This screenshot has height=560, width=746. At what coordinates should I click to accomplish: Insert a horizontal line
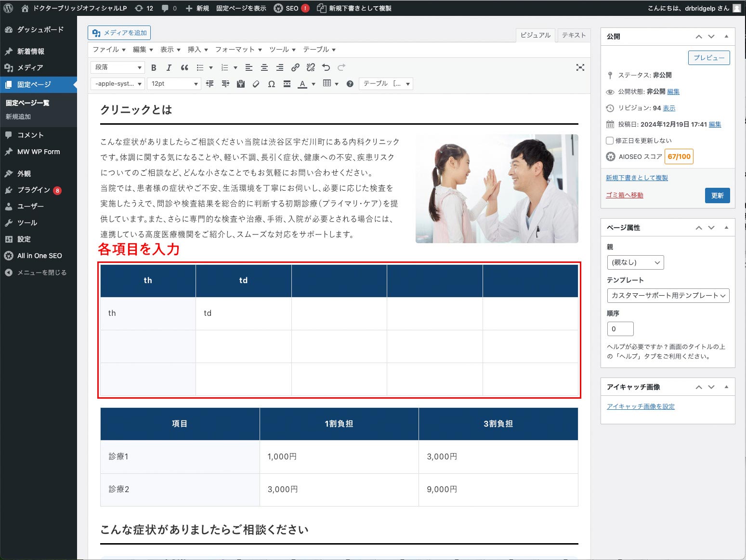coord(287,84)
